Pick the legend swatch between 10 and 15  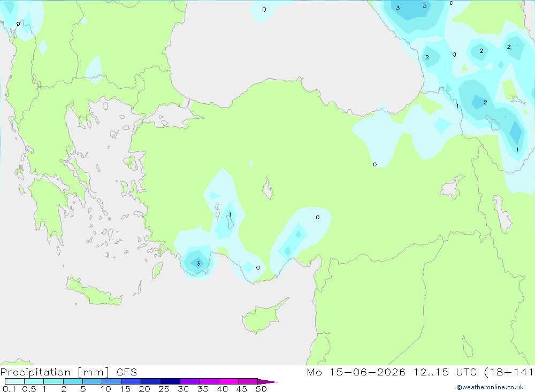[x=112, y=381]
